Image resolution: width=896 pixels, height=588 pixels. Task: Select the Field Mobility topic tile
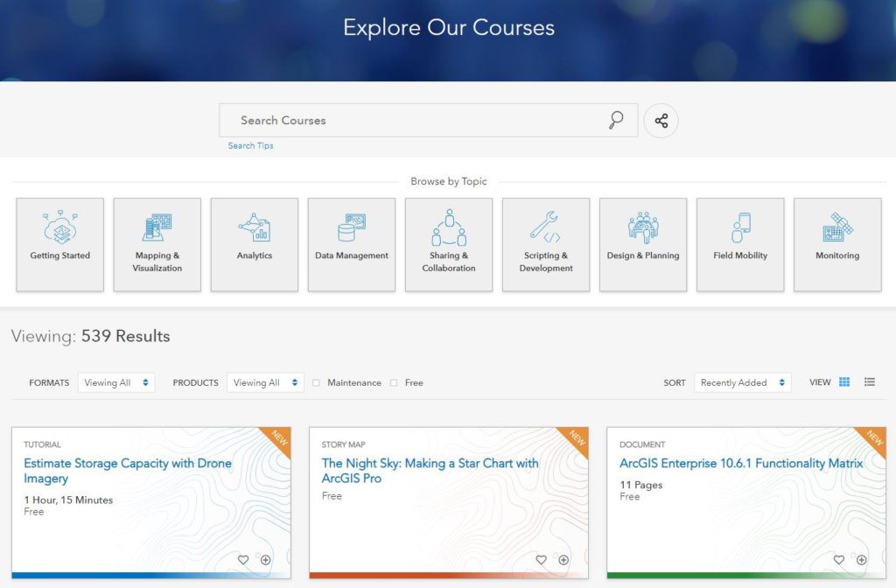(x=740, y=244)
